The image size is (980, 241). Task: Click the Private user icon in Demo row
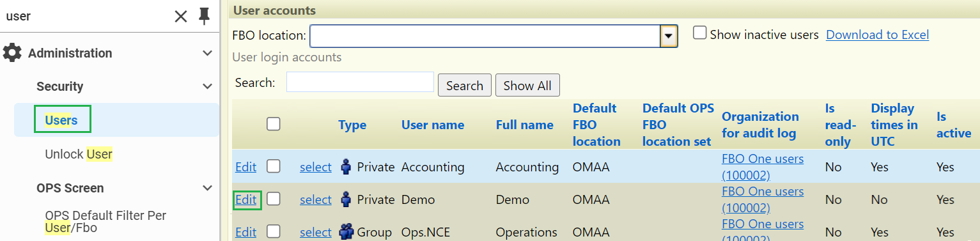(x=346, y=199)
